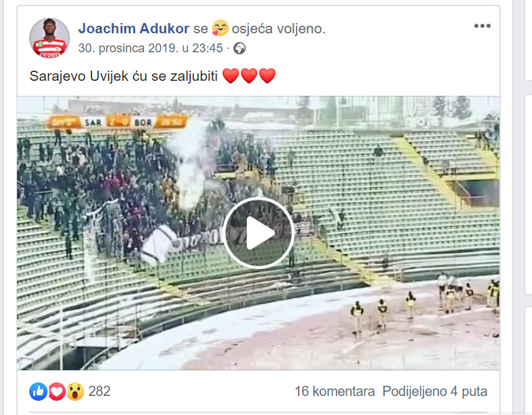
Task: Open the post timestamp 30. prosinca 2019.
Action: click(151, 48)
